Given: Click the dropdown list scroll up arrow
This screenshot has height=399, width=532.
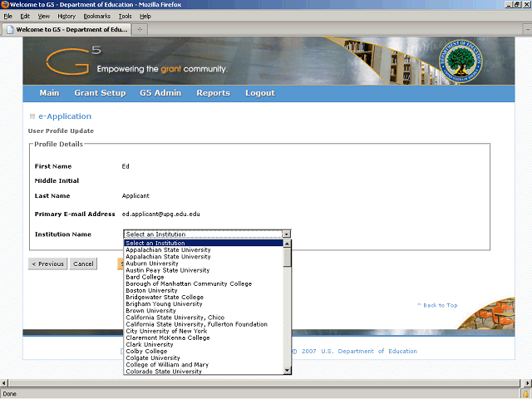Looking at the screenshot, I should 287,244.
